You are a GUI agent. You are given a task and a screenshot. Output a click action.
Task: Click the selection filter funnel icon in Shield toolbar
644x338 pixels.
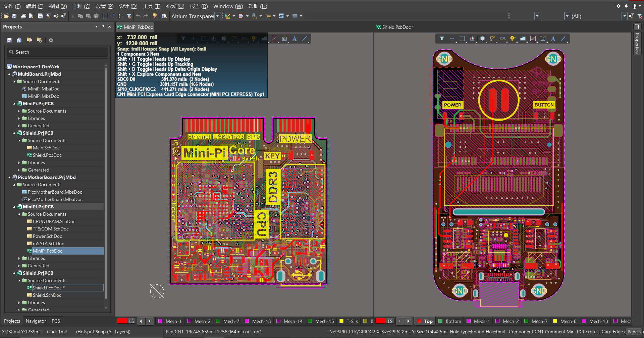[x=442, y=39]
